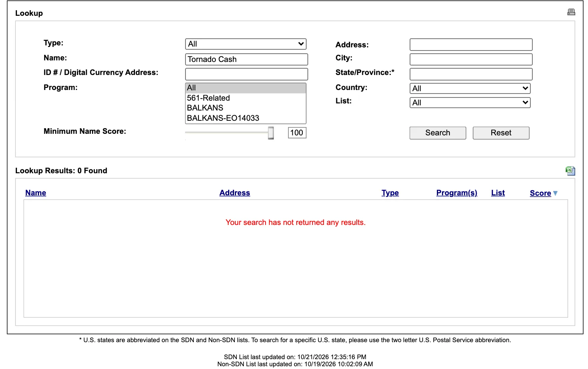Image resolution: width=588 pixels, height=369 pixels.
Task: Open the List dropdown
Action: (x=470, y=103)
